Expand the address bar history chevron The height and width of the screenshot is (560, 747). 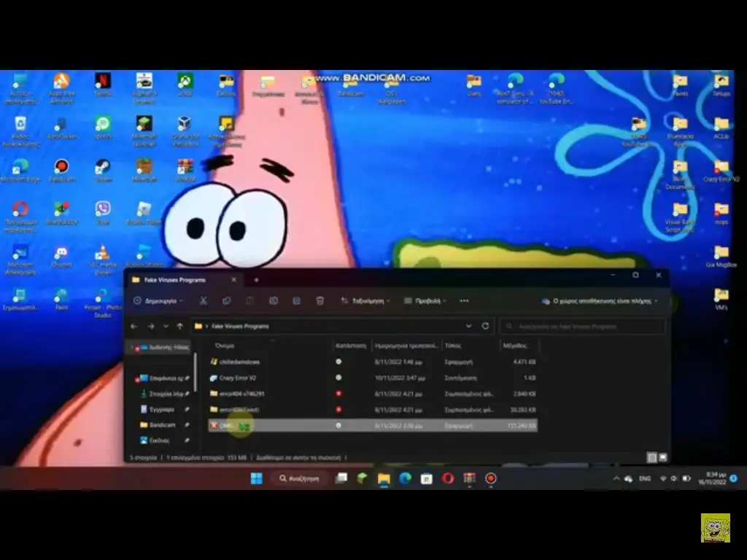coord(468,326)
